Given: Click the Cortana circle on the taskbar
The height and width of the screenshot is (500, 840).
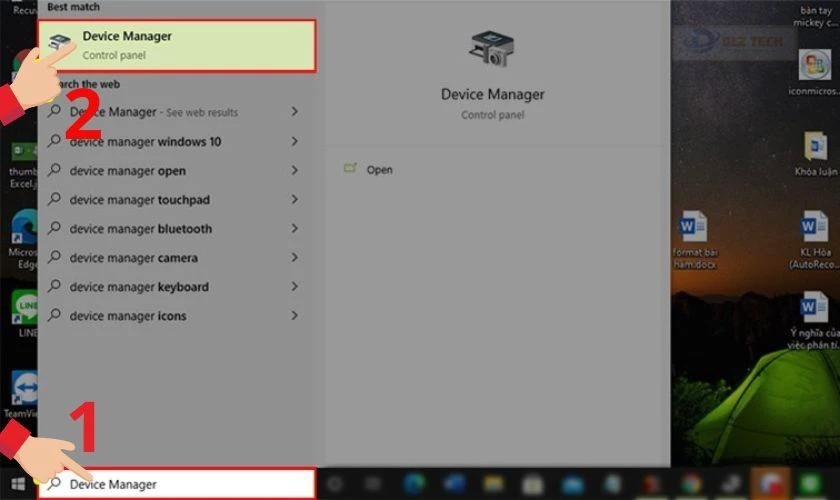Looking at the screenshot, I should point(335,484).
